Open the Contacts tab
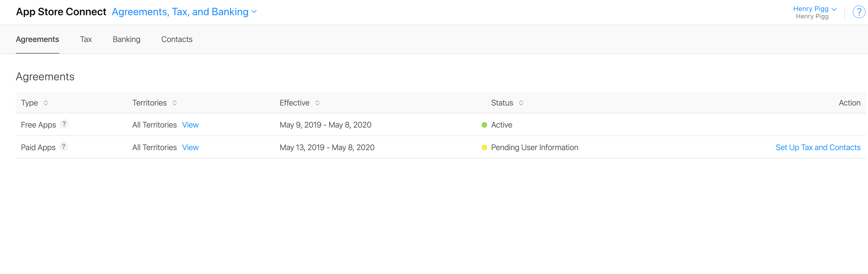The height and width of the screenshot is (274, 868). coord(177,39)
